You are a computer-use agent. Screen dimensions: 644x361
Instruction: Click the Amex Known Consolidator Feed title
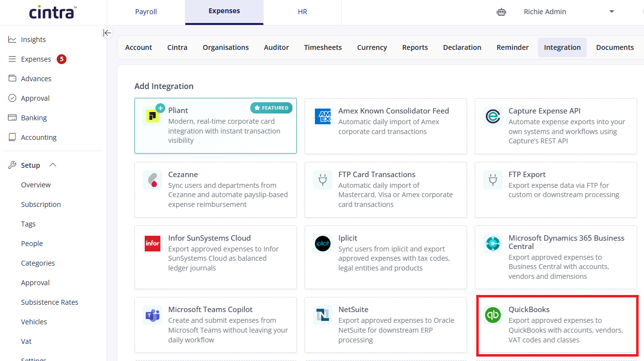pyautogui.click(x=393, y=111)
